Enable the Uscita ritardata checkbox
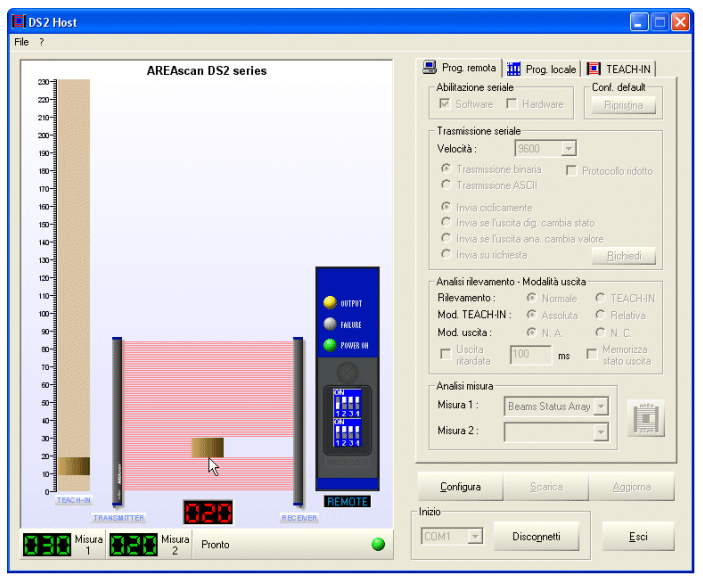Image resolution: width=703 pixels, height=581 pixels. 446,354
